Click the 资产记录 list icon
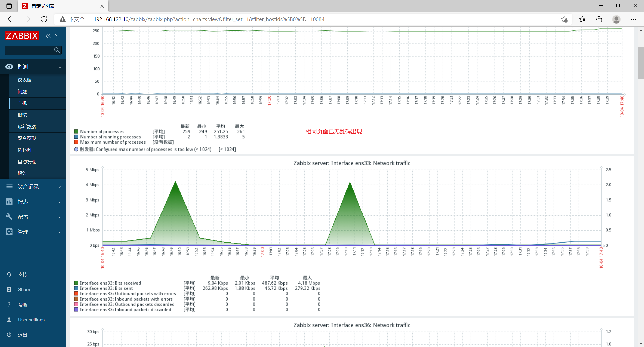 coord(9,186)
